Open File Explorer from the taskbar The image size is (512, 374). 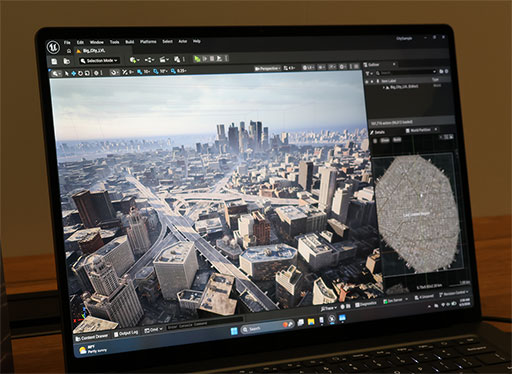[x=311, y=322]
